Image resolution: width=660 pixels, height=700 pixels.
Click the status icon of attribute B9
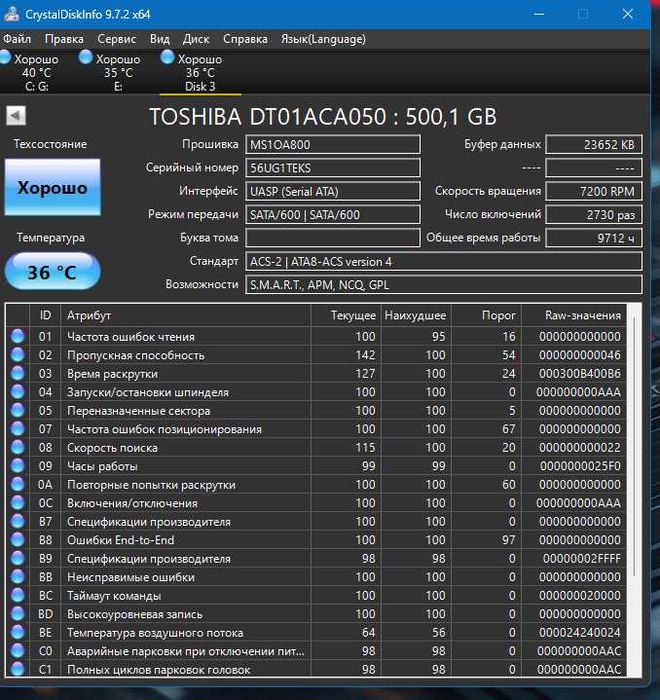(x=17, y=558)
